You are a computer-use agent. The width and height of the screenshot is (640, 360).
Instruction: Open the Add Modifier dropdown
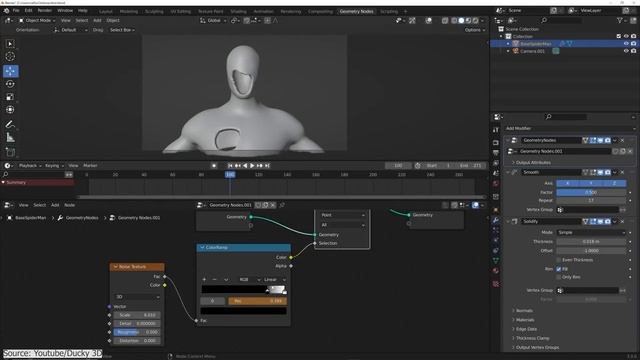[x=570, y=128]
